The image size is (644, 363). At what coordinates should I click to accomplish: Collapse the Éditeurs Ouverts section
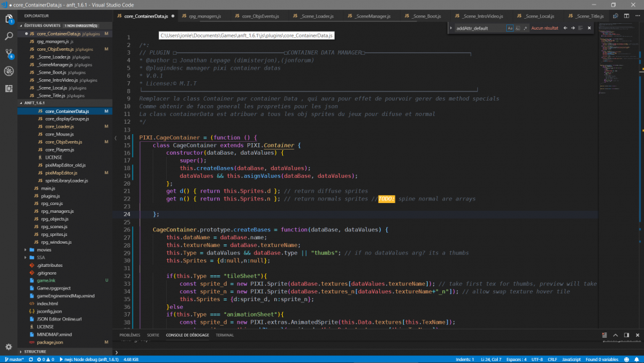[x=65, y=26]
